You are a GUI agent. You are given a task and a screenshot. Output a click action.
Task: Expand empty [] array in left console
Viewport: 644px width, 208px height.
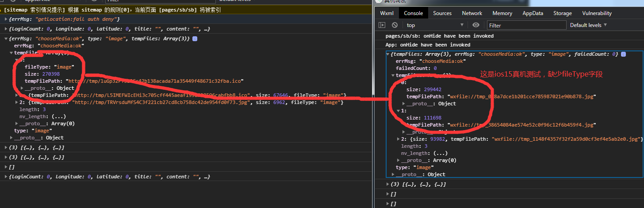click(6, 167)
